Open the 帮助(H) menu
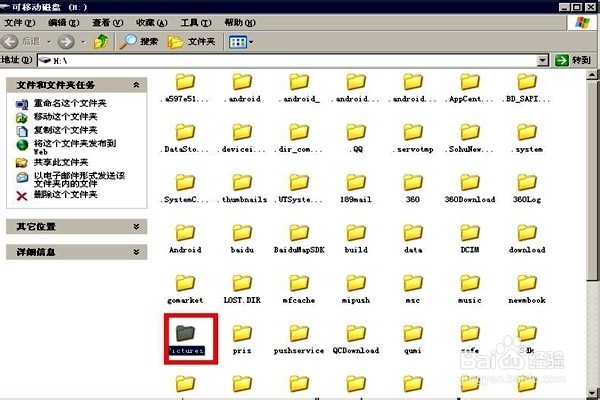The width and height of the screenshot is (600, 400). 240,23
